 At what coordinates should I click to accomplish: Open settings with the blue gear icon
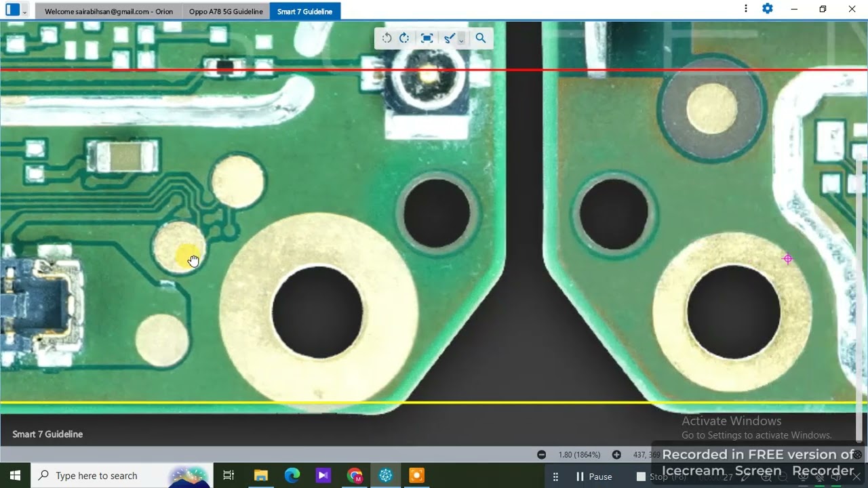768,9
